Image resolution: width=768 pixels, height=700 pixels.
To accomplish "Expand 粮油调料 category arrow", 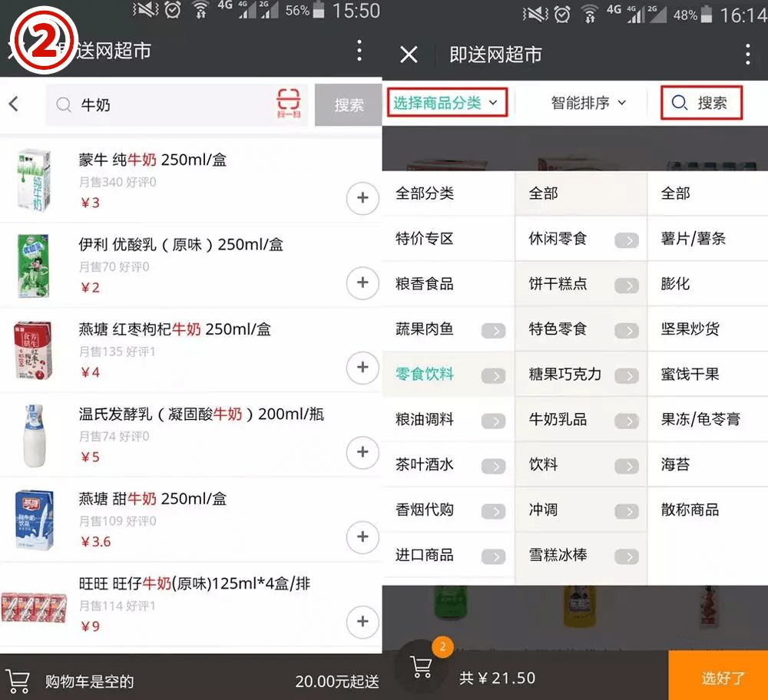I will pyautogui.click(x=493, y=421).
